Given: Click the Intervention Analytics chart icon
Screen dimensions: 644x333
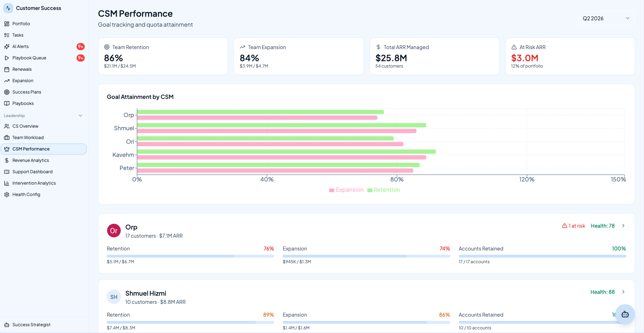Looking at the screenshot, I should point(7,183).
